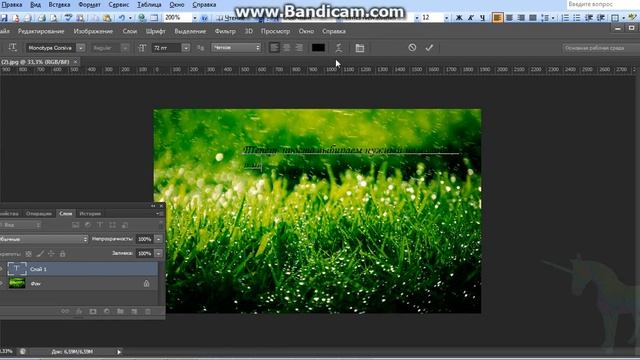Create a new adjustment layer
Image resolution: width=640 pixels, height=360 pixels.
[x=107, y=311]
